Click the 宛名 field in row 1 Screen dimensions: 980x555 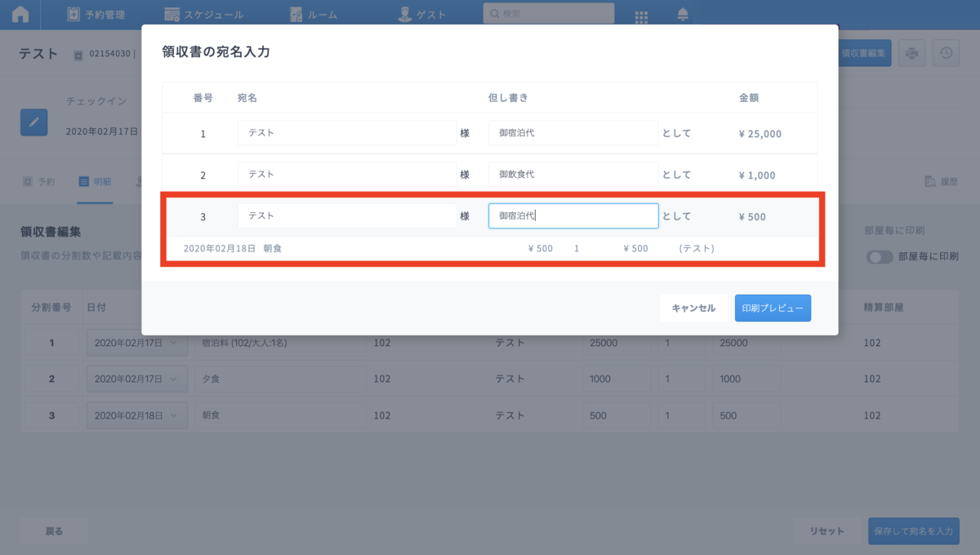point(347,133)
